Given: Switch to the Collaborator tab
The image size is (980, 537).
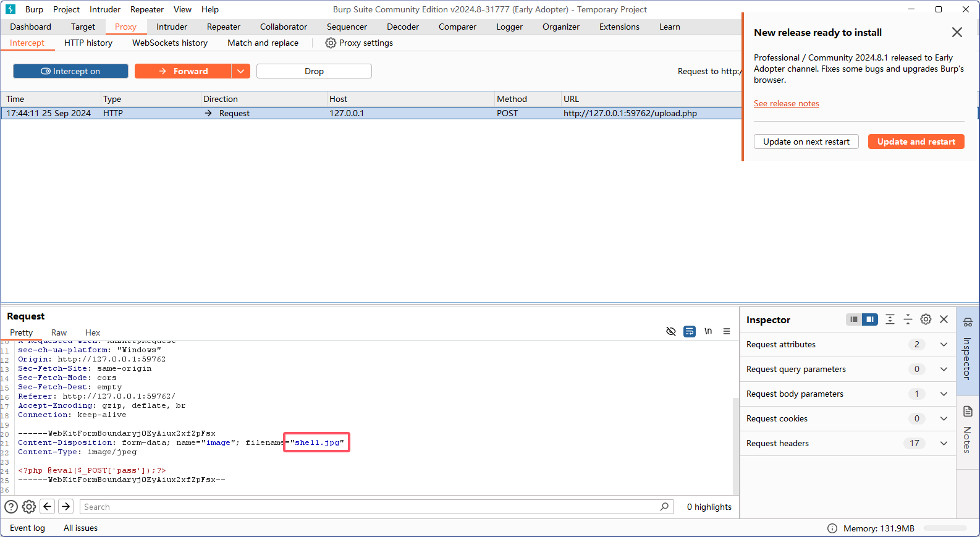Looking at the screenshot, I should 283,27.
